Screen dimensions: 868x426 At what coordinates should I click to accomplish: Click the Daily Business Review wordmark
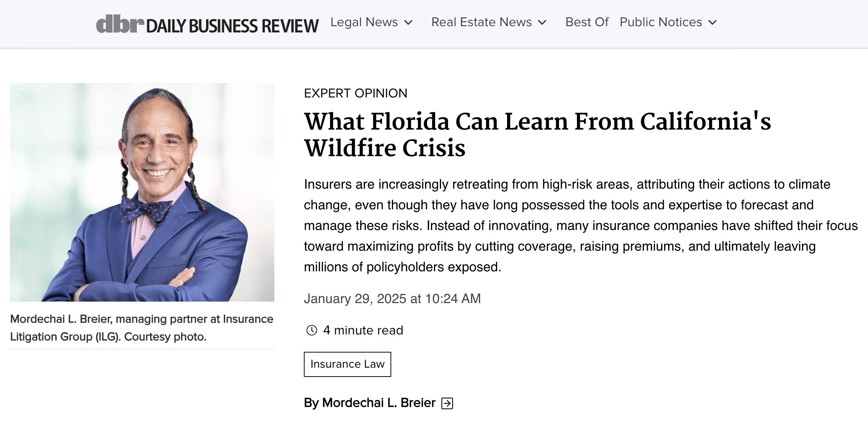click(x=232, y=26)
